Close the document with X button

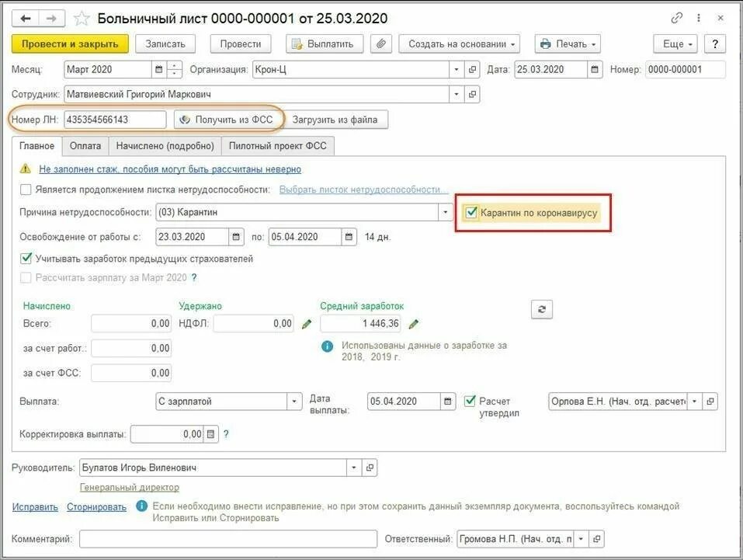point(720,18)
